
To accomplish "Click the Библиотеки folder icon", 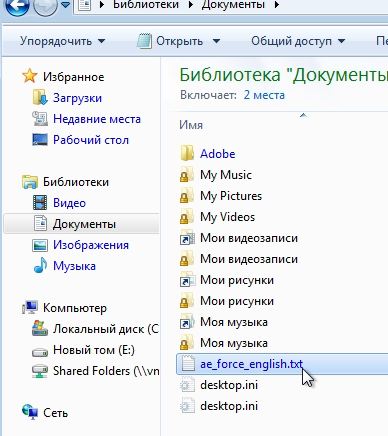I will click(30, 182).
